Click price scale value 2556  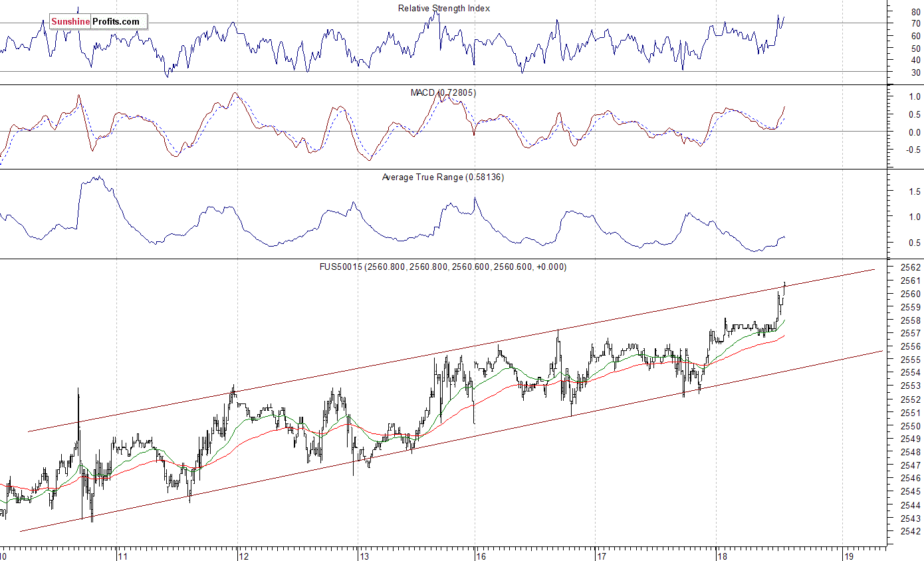(x=910, y=346)
